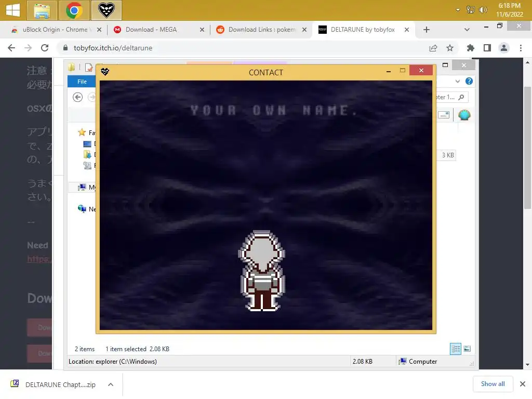This screenshot has height=399, width=532.
Task: Open File Explorer from the taskbar
Action: point(42,10)
